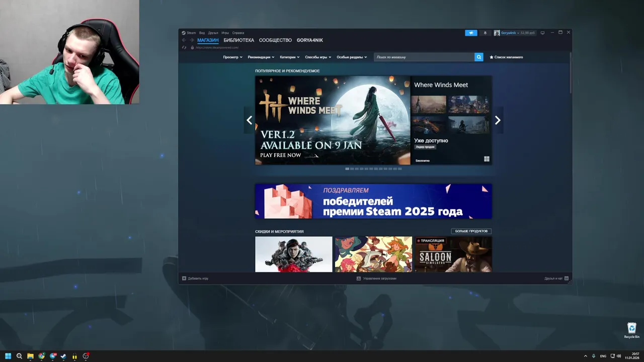Open the Steam notifications bell
644x362 pixels.
click(x=485, y=33)
